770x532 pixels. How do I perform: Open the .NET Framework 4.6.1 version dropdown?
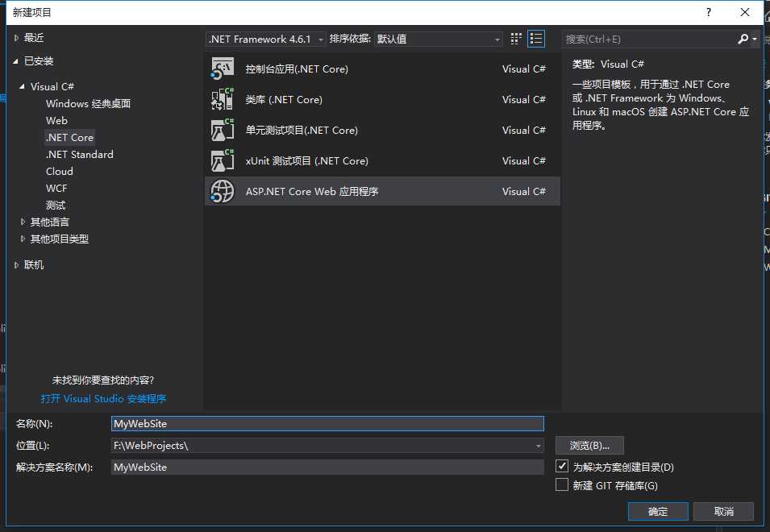tap(265, 39)
